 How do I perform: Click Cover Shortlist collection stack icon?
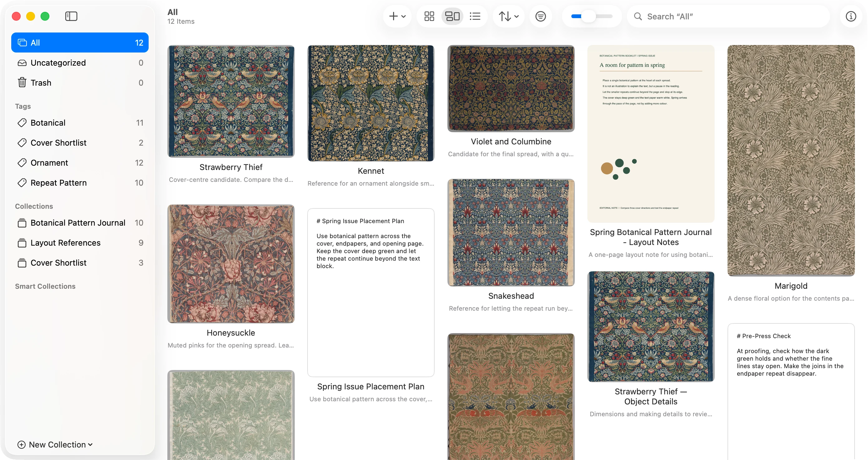tap(22, 263)
